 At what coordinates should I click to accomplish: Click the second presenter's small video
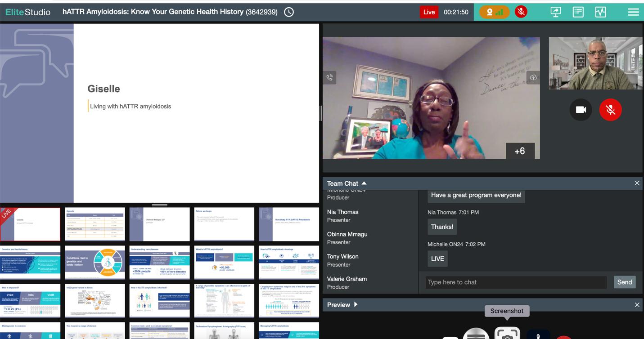coord(595,63)
